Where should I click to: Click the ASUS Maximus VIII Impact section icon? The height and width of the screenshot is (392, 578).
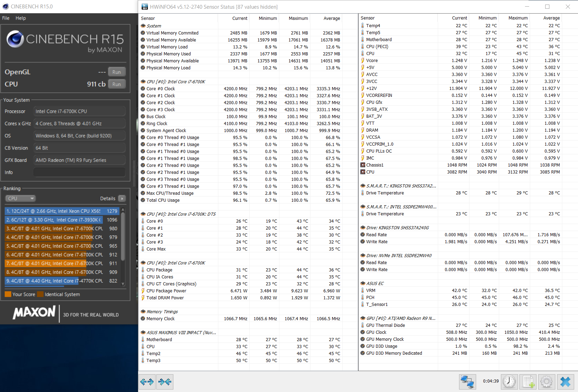(x=143, y=333)
